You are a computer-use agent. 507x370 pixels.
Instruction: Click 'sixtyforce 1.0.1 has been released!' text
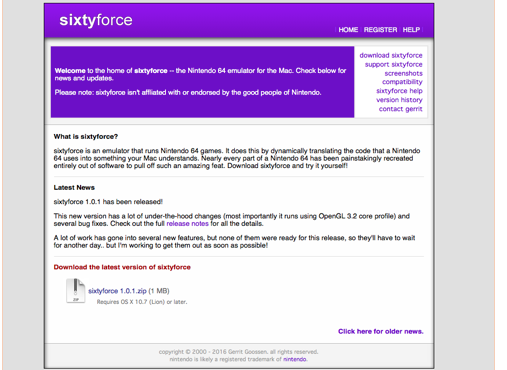tap(108, 202)
